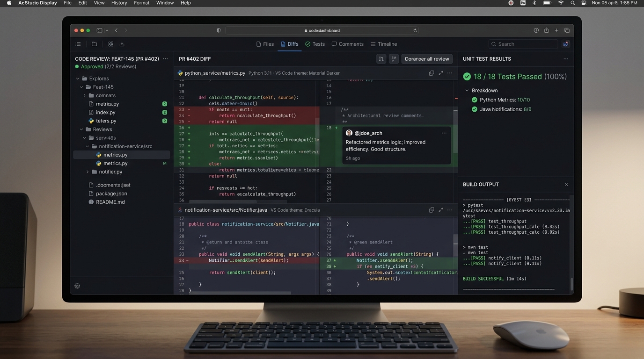Viewport: 644px width, 359px height.
Task: Click the list view icon in the toolbar
Action: tap(78, 44)
